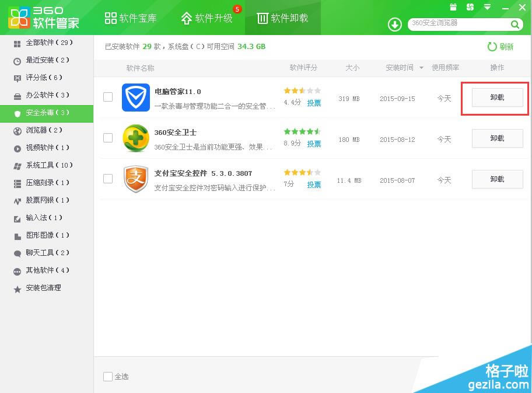Uninstall 电脑管家11.0 with 卸载 button
This screenshot has width=532, height=393.
[497, 98]
